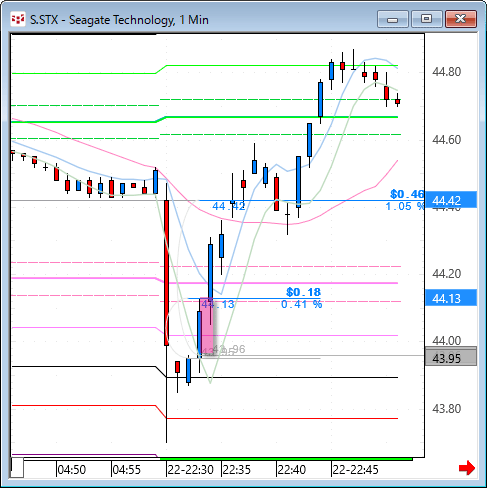Select the 44.60 price scale label
487x488 pixels.
[446, 139]
